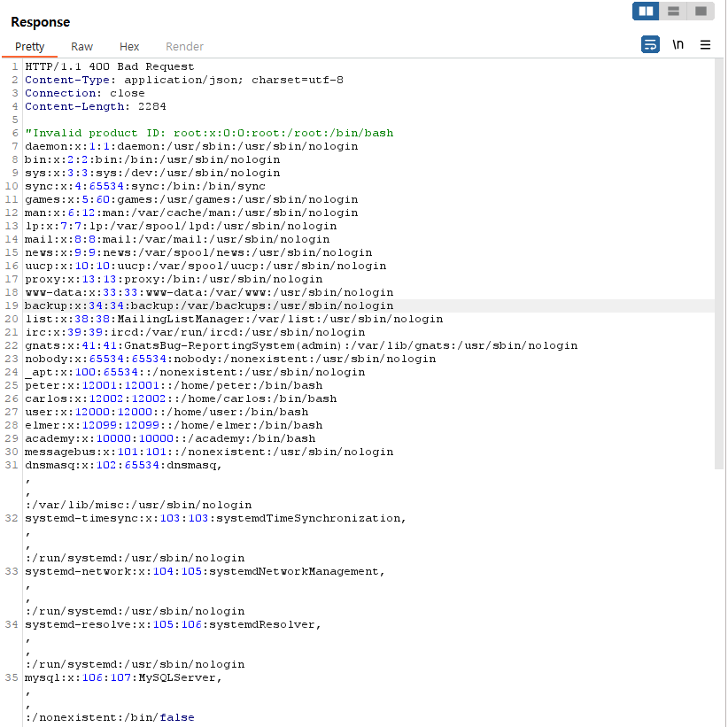
Task: Click the sync:x:4:65534 entry line
Action: tap(145, 186)
